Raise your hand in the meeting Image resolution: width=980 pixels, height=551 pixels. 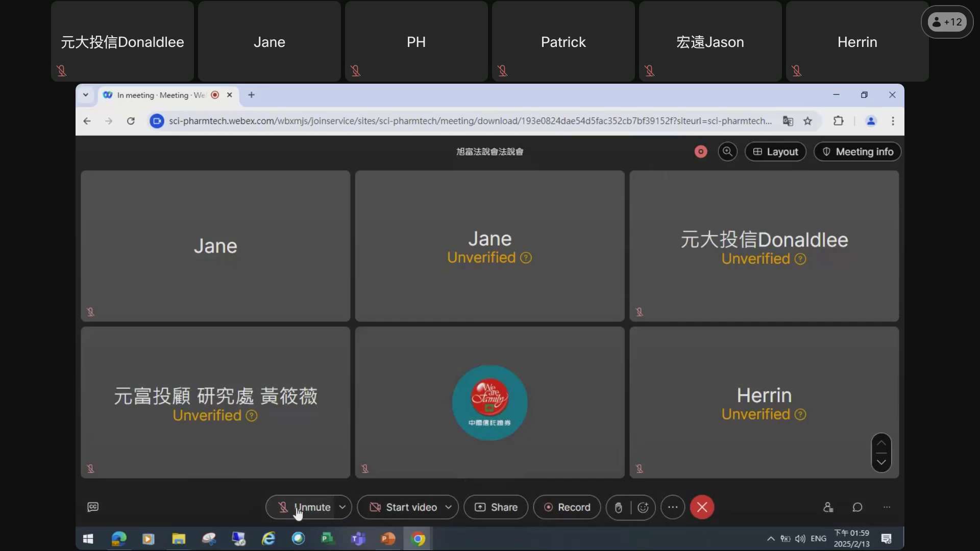(617, 508)
